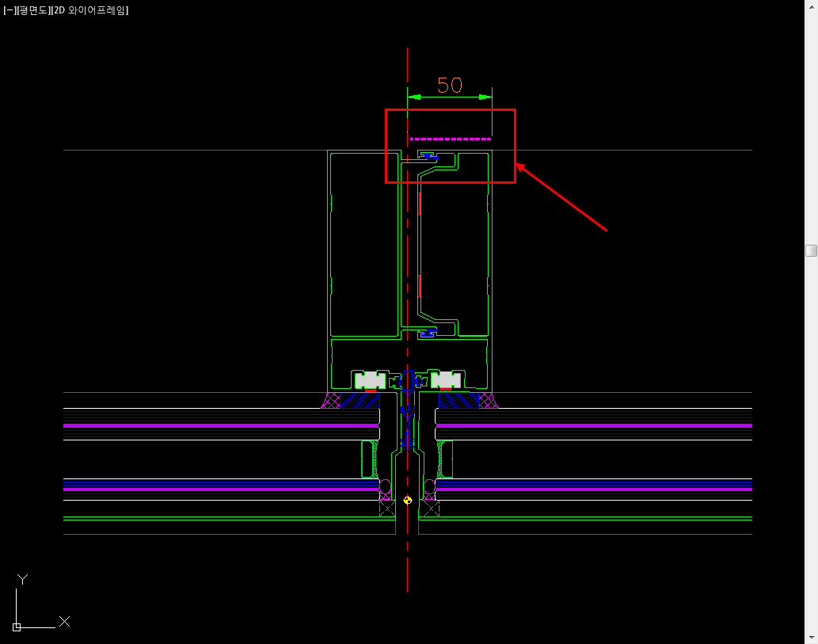Click the X axis label of UCS icon
The image size is (818, 644).
64,622
